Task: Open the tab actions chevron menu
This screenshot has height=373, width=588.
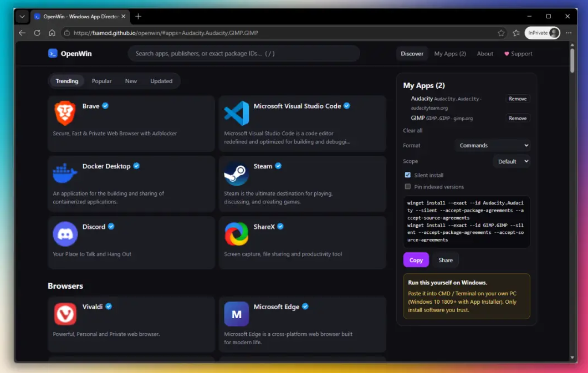Action: click(22, 17)
